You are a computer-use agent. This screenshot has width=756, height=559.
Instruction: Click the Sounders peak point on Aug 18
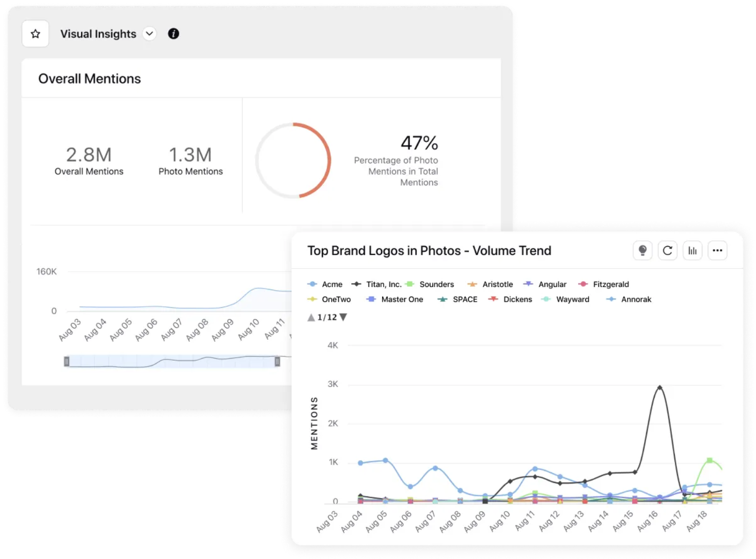tap(710, 460)
